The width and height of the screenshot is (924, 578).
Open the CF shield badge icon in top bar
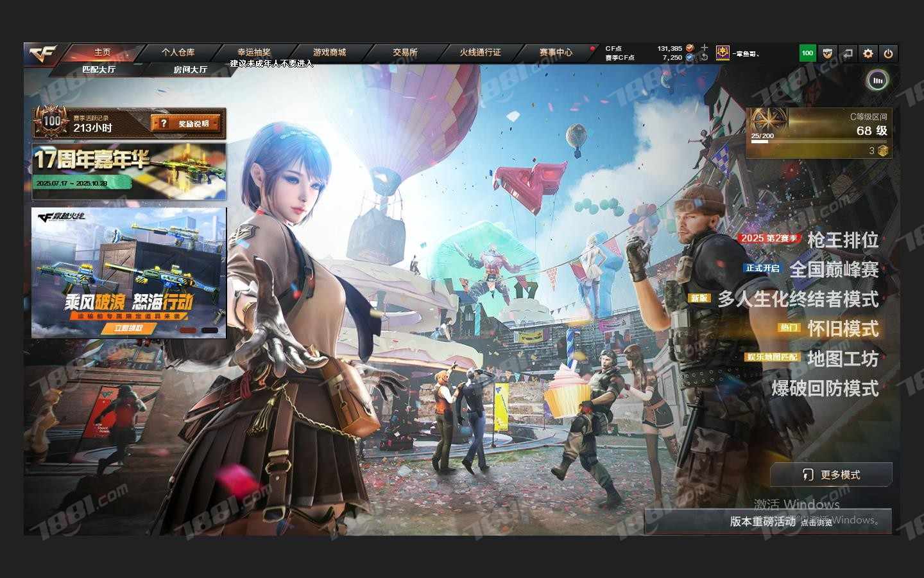tap(828, 53)
